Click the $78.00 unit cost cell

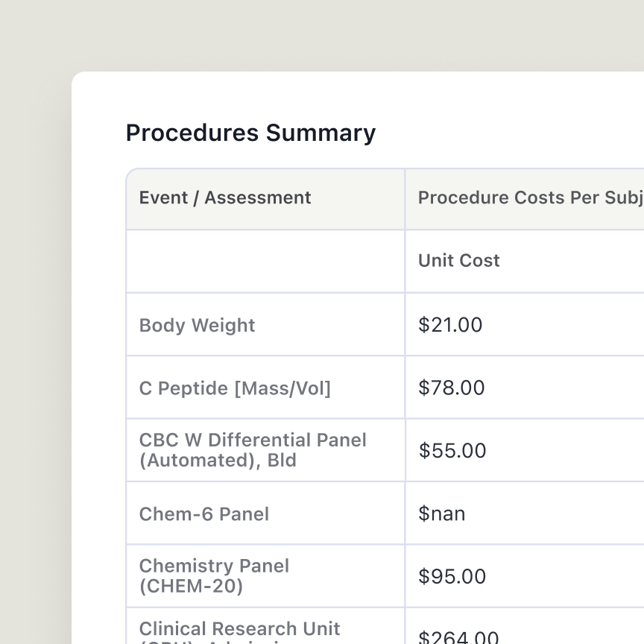point(452,388)
